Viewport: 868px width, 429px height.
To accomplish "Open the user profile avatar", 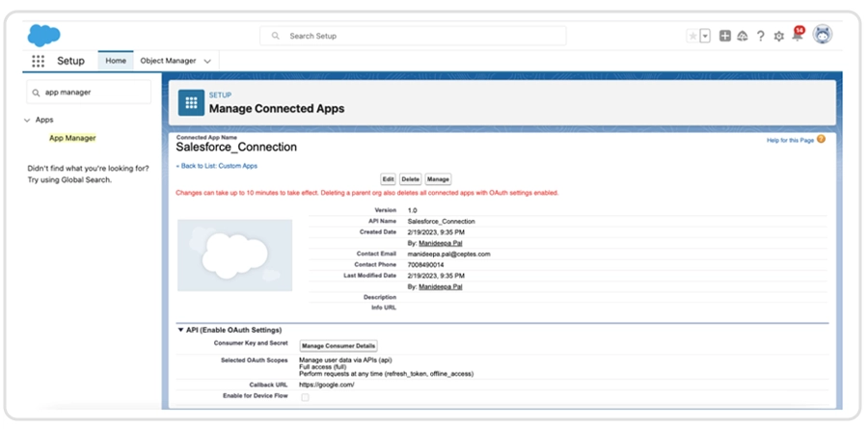I will coord(823,35).
